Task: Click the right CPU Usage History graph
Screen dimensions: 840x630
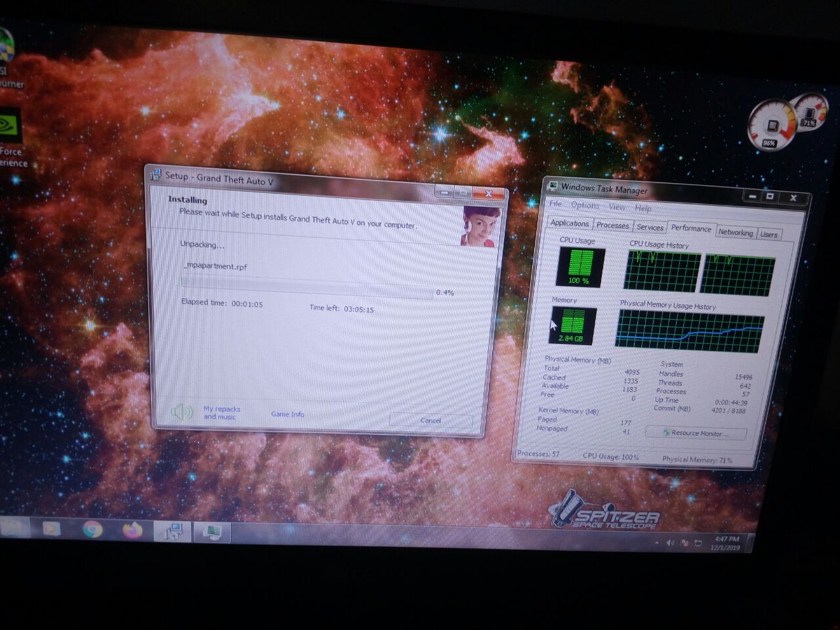Action: pyautogui.click(x=738, y=276)
